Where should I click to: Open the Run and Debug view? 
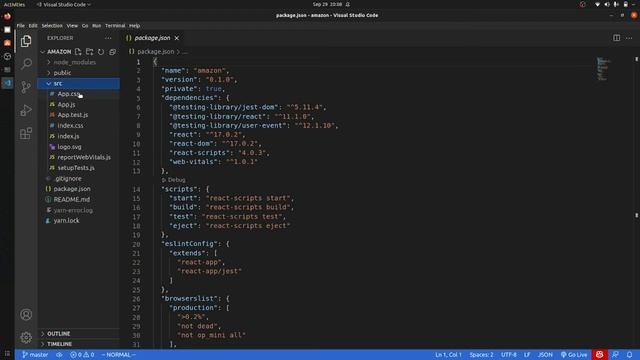pos(26,110)
